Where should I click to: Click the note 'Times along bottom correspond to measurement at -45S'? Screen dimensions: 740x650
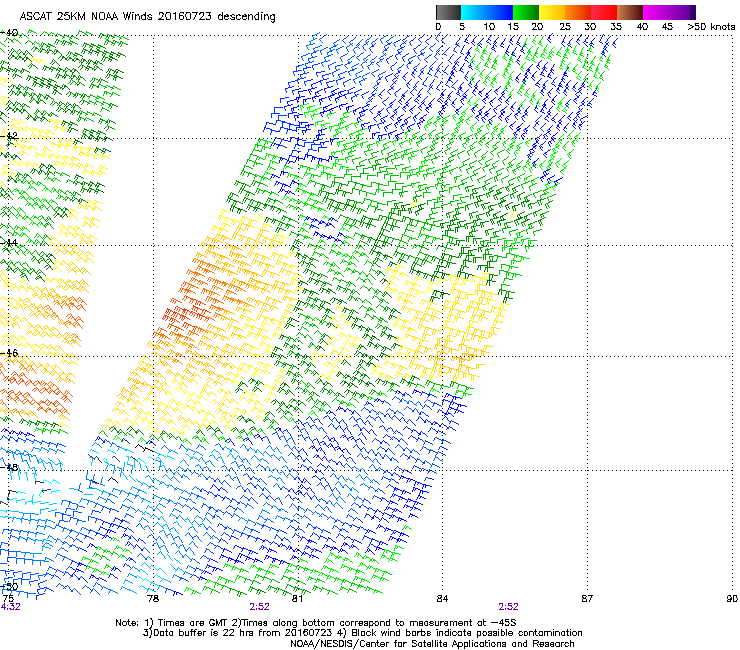378,623
